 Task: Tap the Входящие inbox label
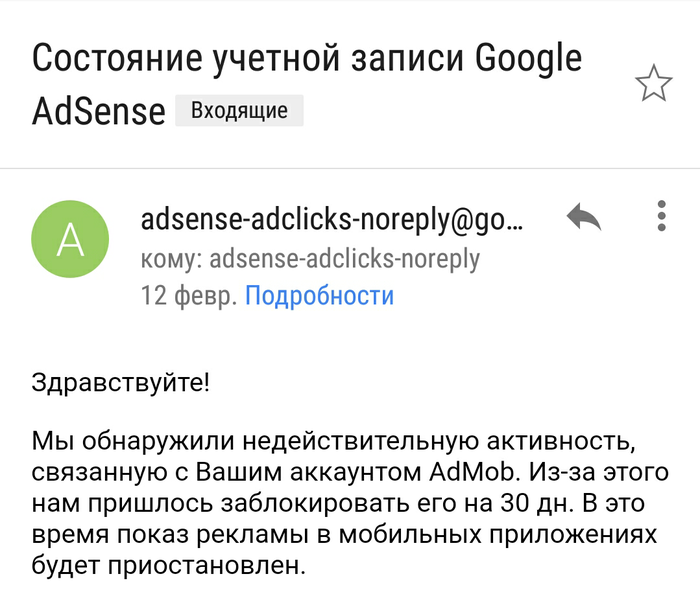pyautogui.click(x=239, y=110)
